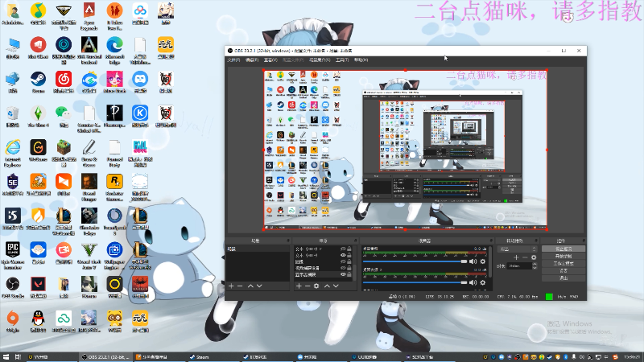The image size is (644, 362).
Task: Open the WeChat desktop icon
Action: coord(63,116)
